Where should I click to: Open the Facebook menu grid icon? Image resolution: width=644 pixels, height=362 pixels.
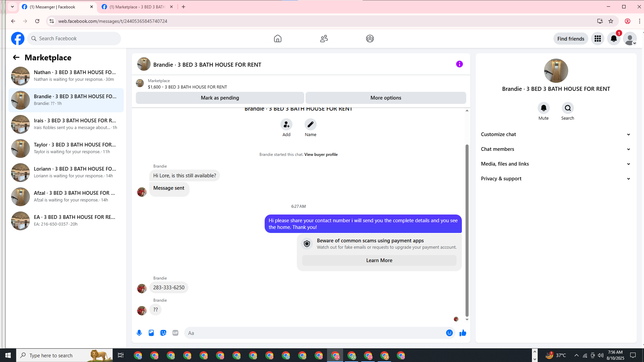point(597,39)
